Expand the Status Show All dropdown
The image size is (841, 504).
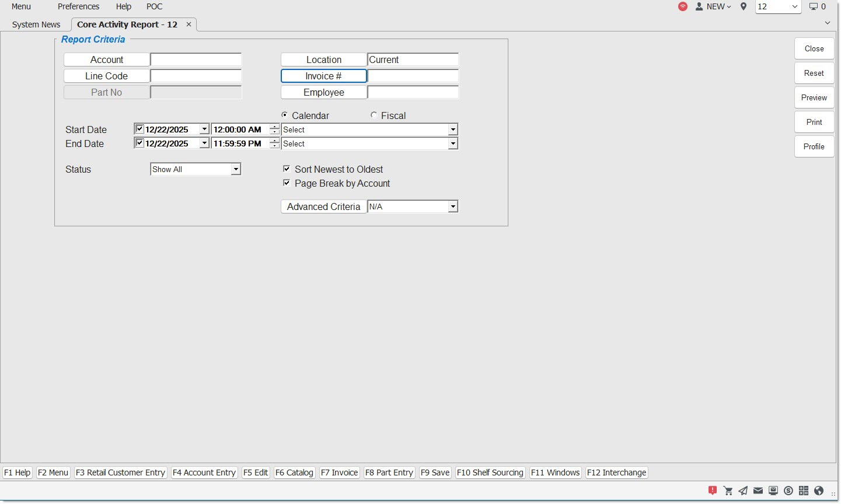(236, 170)
